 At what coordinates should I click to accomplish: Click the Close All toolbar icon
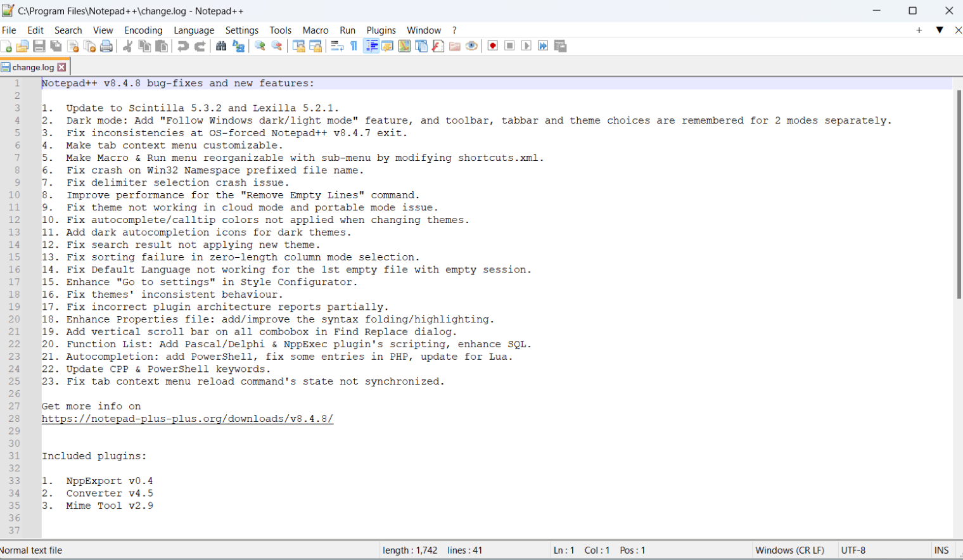click(90, 46)
